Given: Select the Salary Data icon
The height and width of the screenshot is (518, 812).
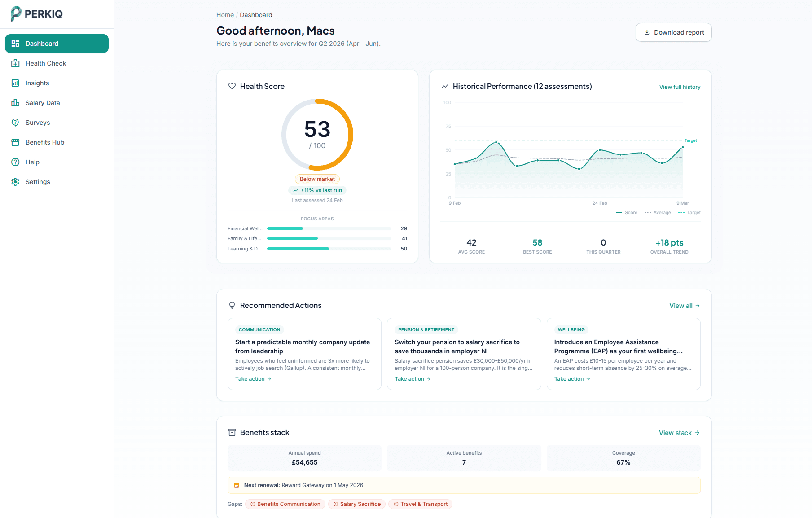Looking at the screenshot, I should click(15, 102).
